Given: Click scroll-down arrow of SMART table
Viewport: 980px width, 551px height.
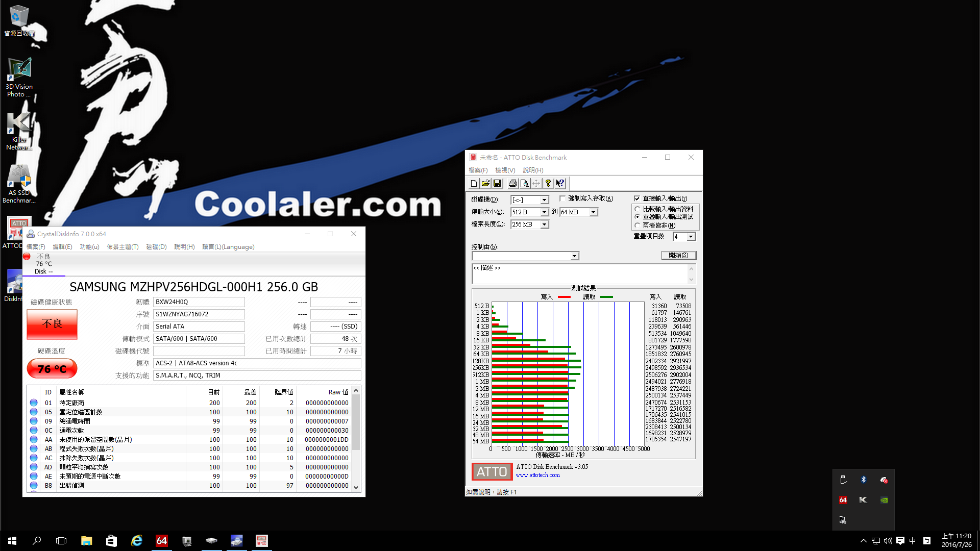Looking at the screenshot, I should tap(356, 488).
